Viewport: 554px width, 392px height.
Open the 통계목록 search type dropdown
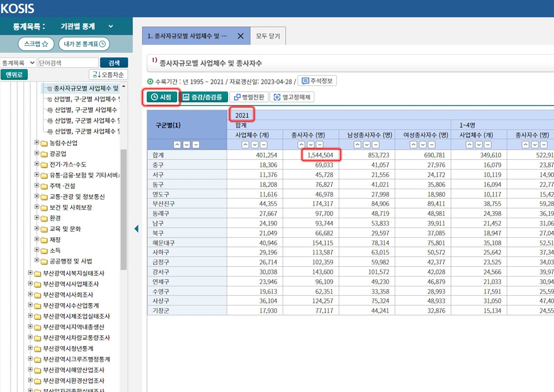point(18,63)
